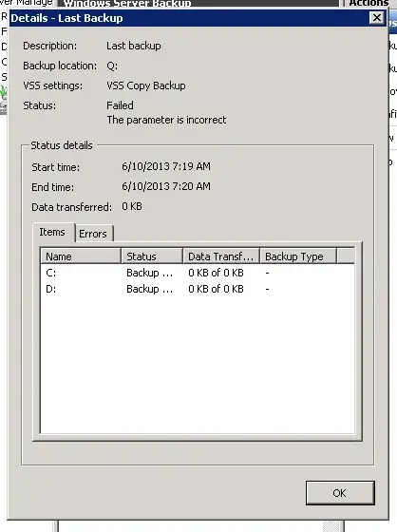Click the Data Transf... column header
The width and height of the screenshot is (397, 532).
(221, 256)
